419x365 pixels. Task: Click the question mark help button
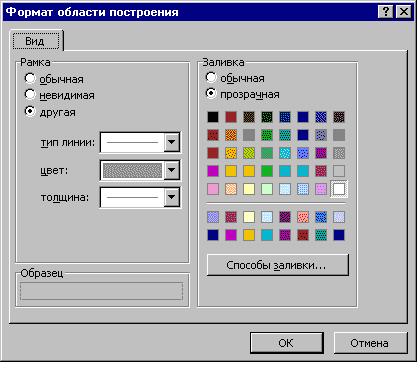(386, 12)
